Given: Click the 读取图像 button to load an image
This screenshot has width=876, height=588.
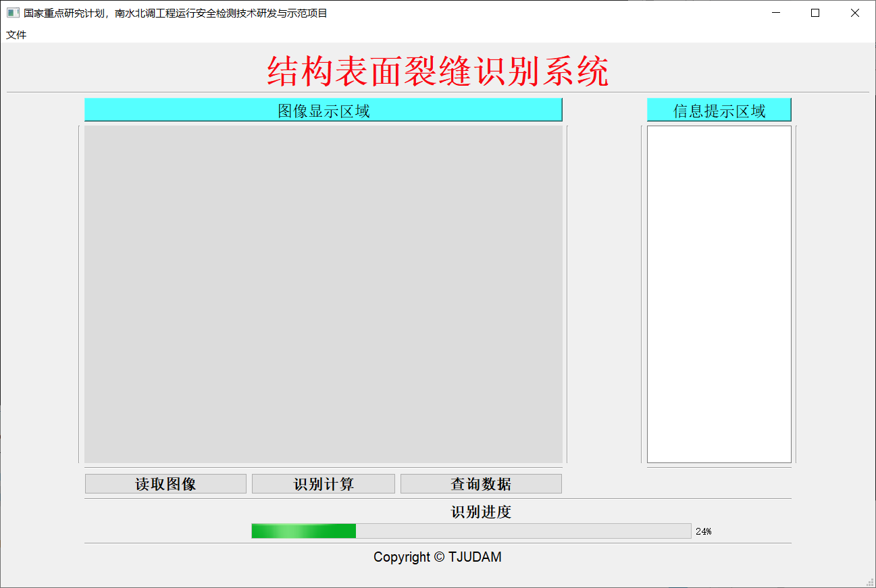Looking at the screenshot, I should tap(165, 483).
